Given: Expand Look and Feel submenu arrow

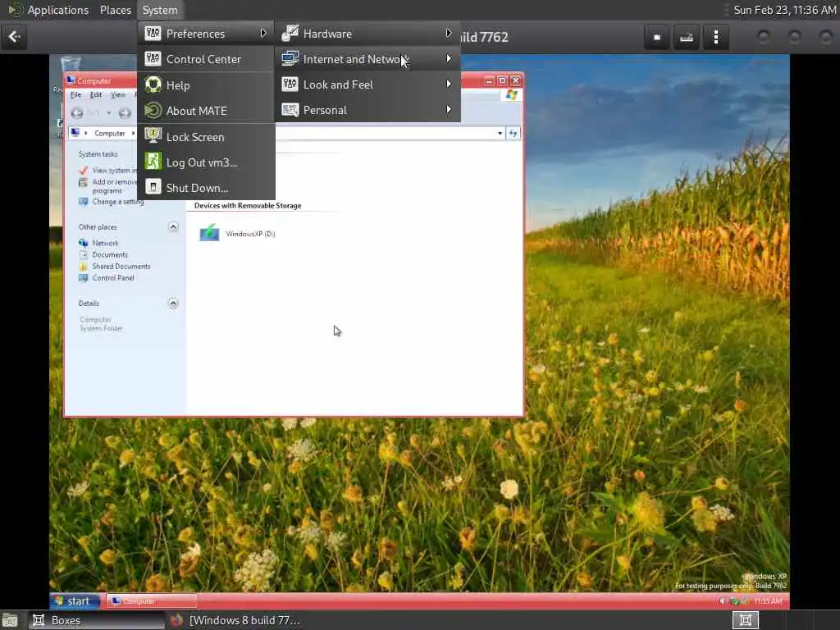Looking at the screenshot, I should point(449,84).
